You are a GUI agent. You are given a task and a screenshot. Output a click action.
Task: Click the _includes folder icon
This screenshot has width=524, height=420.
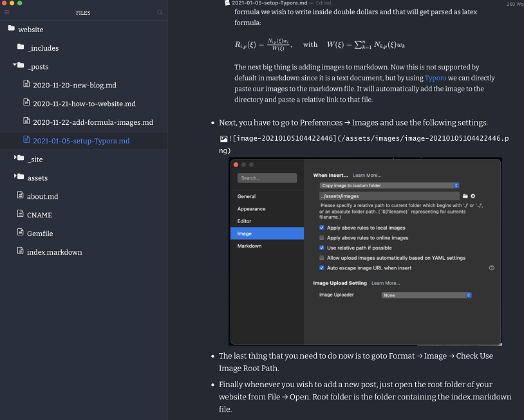pyautogui.click(x=21, y=48)
